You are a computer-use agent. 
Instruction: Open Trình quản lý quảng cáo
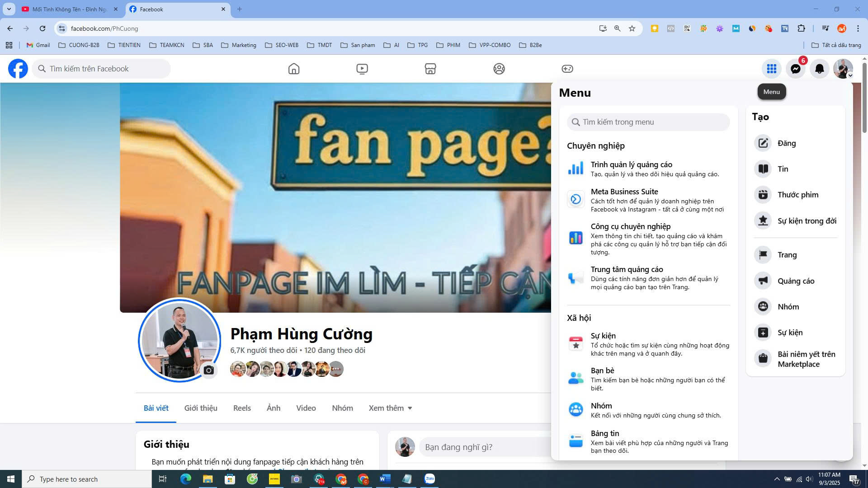(648, 169)
